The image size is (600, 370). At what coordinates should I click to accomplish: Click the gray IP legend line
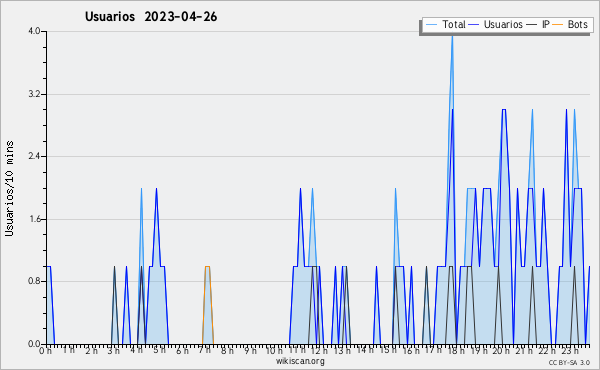pyautogui.click(x=532, y=25)
